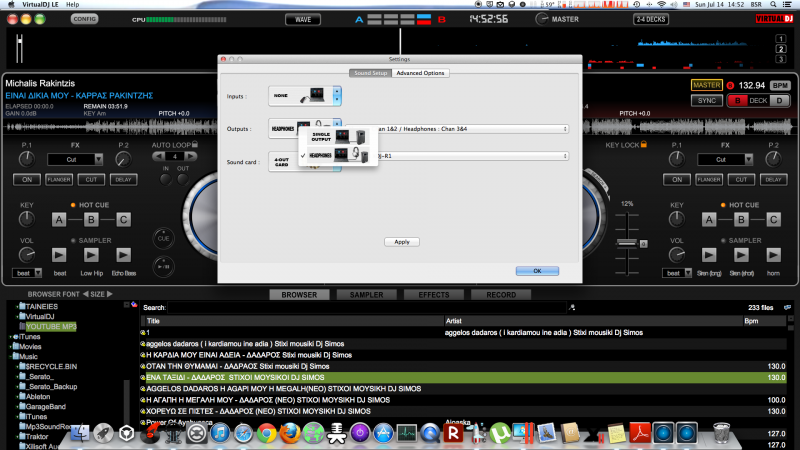Open right deck sampler 'beat' dropdown
Viewport: 800px width, 450px height.
coord(677,273)
